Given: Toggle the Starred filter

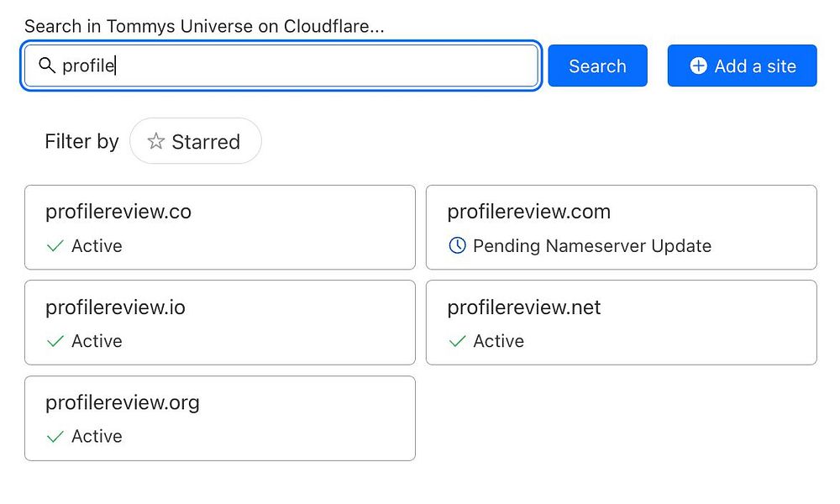Looking at the screenshot, I should [x=196, y=141].
